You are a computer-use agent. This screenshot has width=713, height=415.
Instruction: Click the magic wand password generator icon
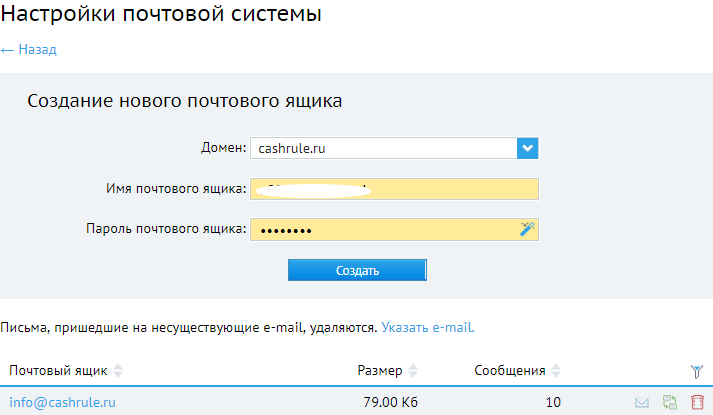pos(527,229)
